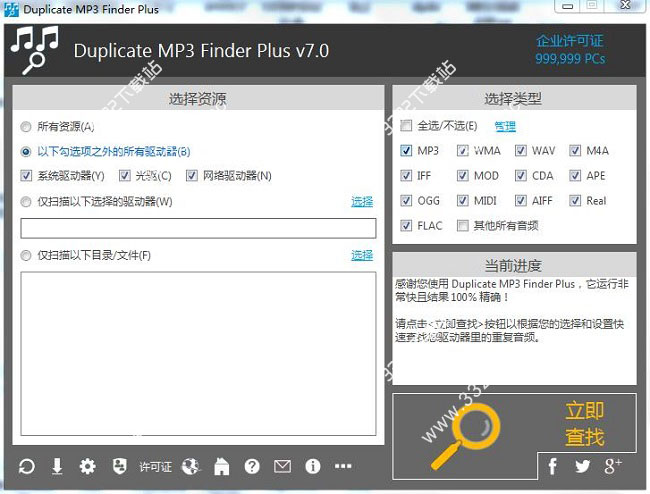This screenshot has width=650, height=494.
Task: Click the download arrow icon
Action: tap(57, 467)
